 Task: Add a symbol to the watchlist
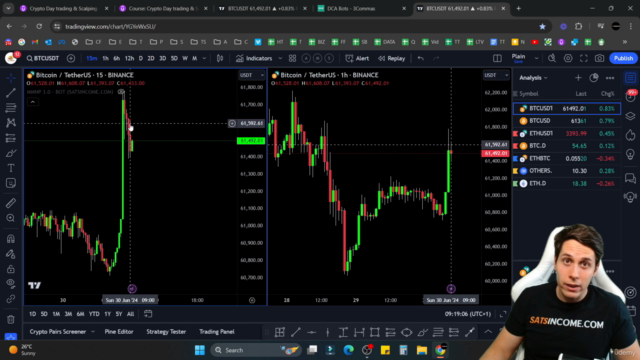coord(578,78)
